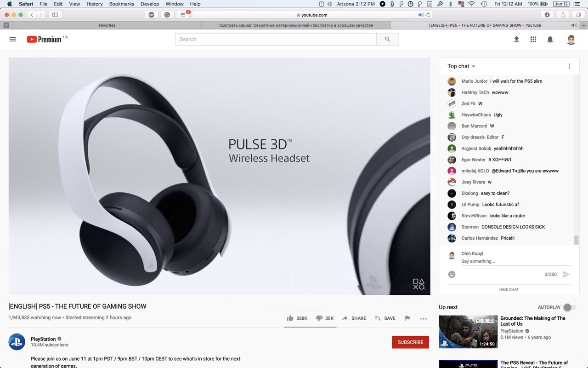Screen dimensions: 588x368
Task: Open the Time Machine menu bar icon
Action: [x=484, y=4]
